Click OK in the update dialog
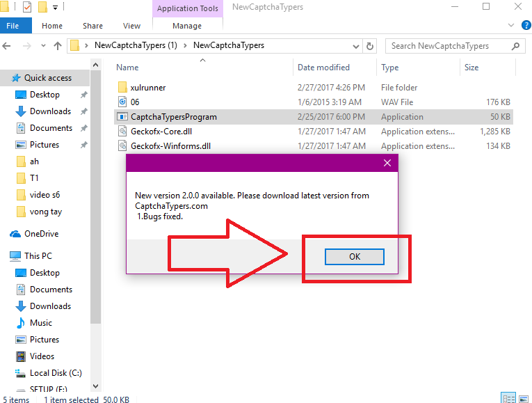532x403 pixels. [x=354, y=257]
